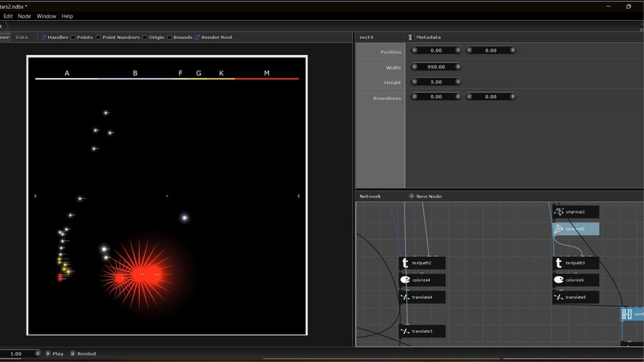Image resolution: width=644 pixels, height=362 pixels.
Task: Select the colorize6 node icon
Action: pyautogui.click(x=559, y=280)
